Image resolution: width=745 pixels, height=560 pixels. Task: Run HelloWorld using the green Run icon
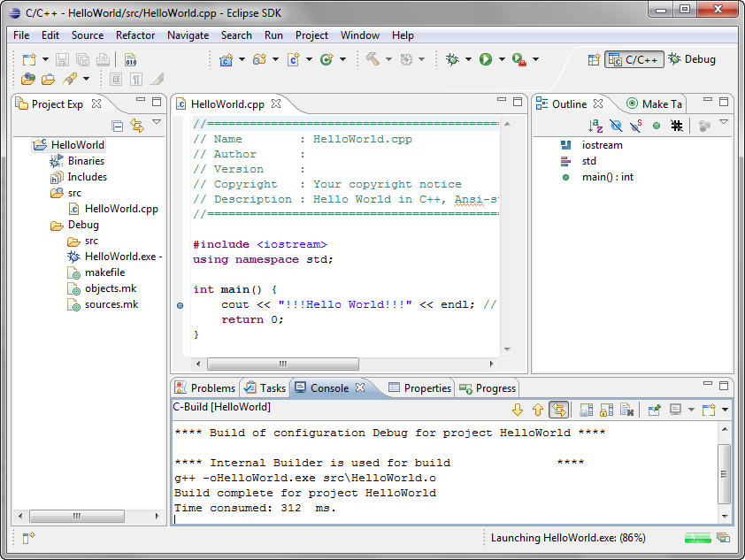pos(485,59)
